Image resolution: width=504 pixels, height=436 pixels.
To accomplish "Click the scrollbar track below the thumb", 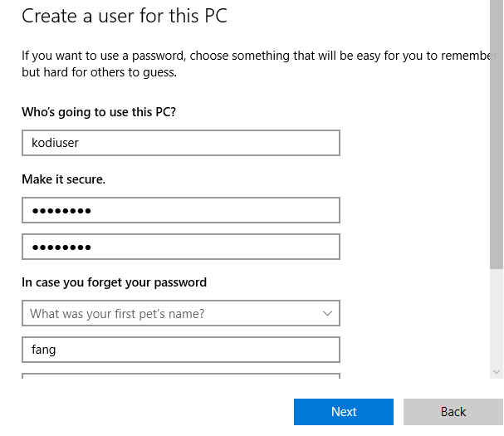I will pos(497,320).
